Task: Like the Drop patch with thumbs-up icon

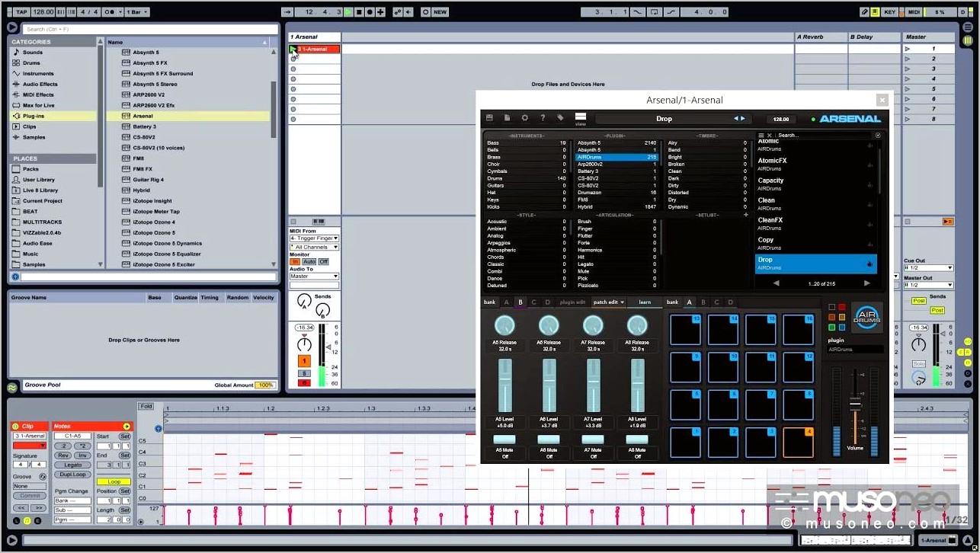Action: point(870,264)
